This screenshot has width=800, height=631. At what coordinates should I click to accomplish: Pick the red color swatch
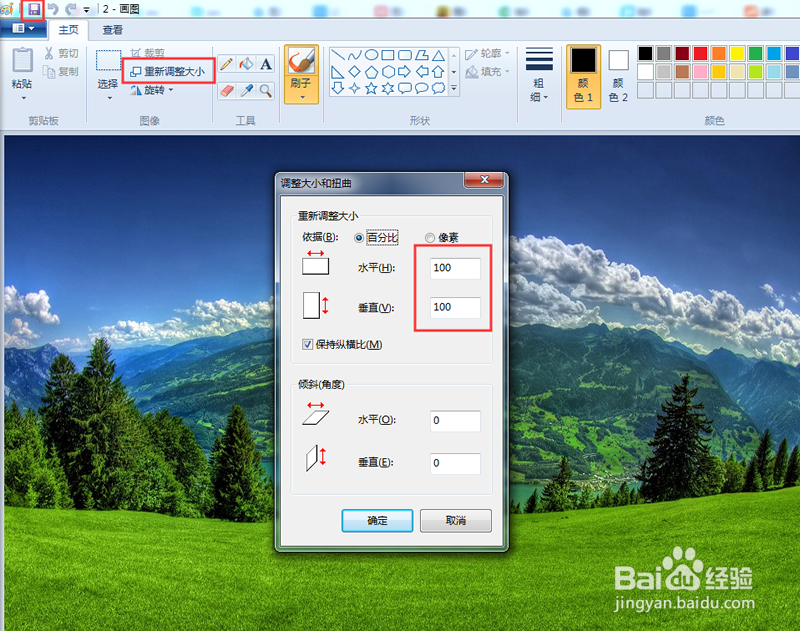[700, 53]
